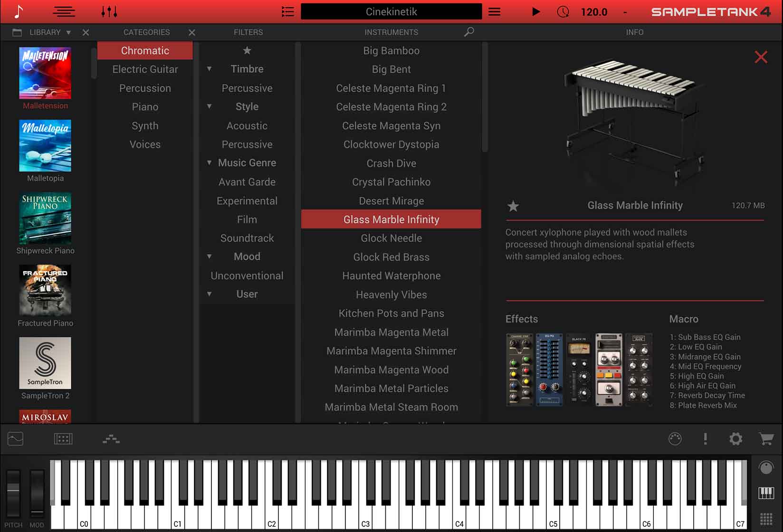Open the settings gear icon
Viewport: 783px width, 532px height.
click(x=735, y=439)
